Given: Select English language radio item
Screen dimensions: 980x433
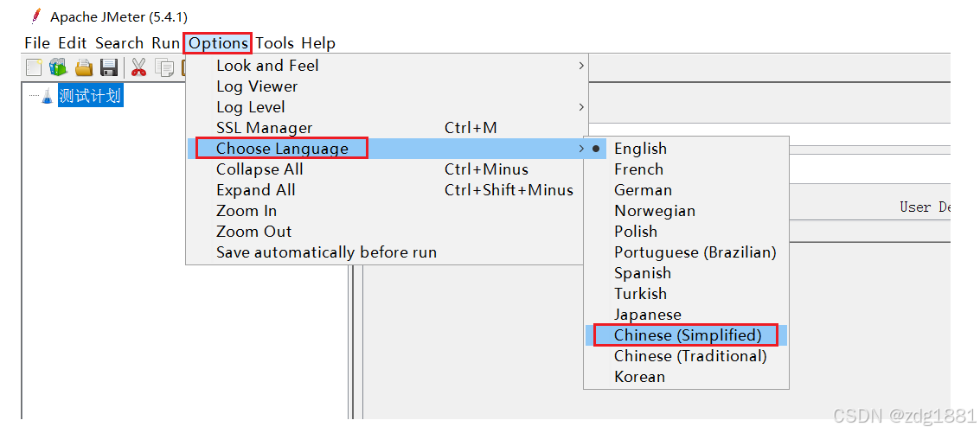Looking at the screenshot, I should (686, 149).
